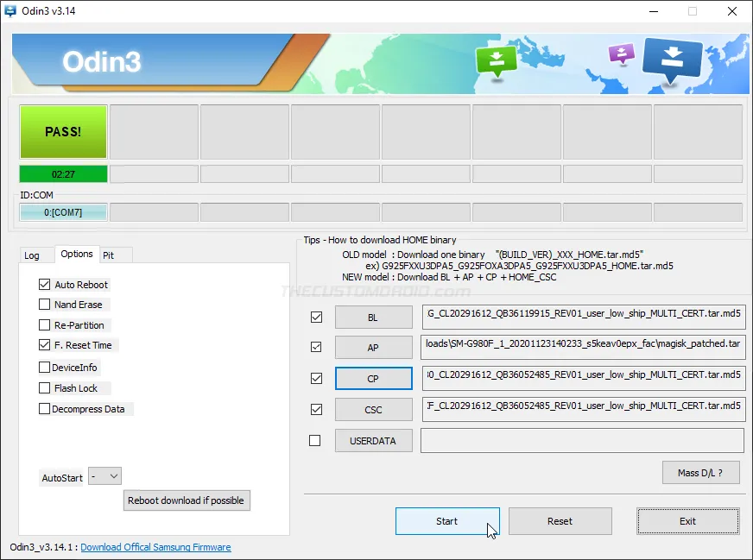Click the 0:[COM7] port indicator

(x=62, y=211)
